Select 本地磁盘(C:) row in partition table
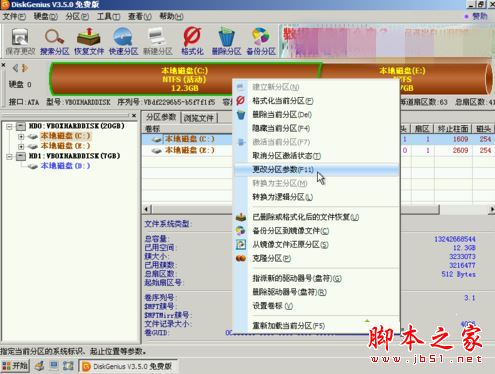Image resolution: width=495 pixels, height=374 pixels. pos(189,139)
